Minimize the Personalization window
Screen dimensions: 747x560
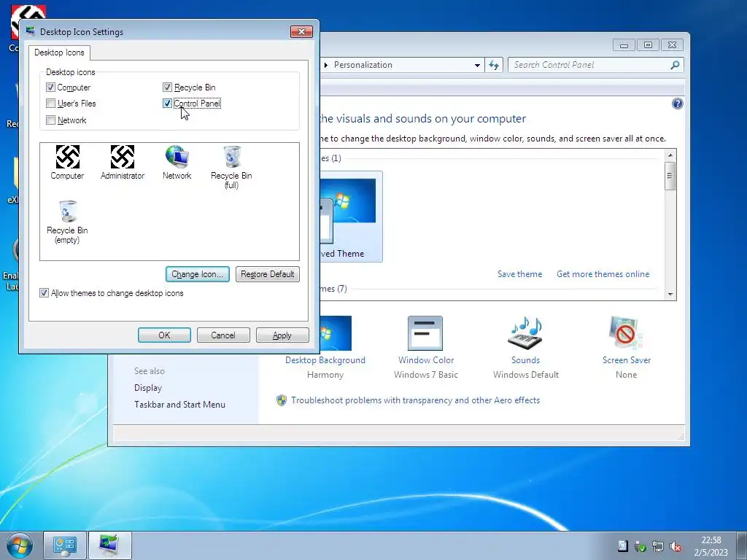(x=624, y=44)
